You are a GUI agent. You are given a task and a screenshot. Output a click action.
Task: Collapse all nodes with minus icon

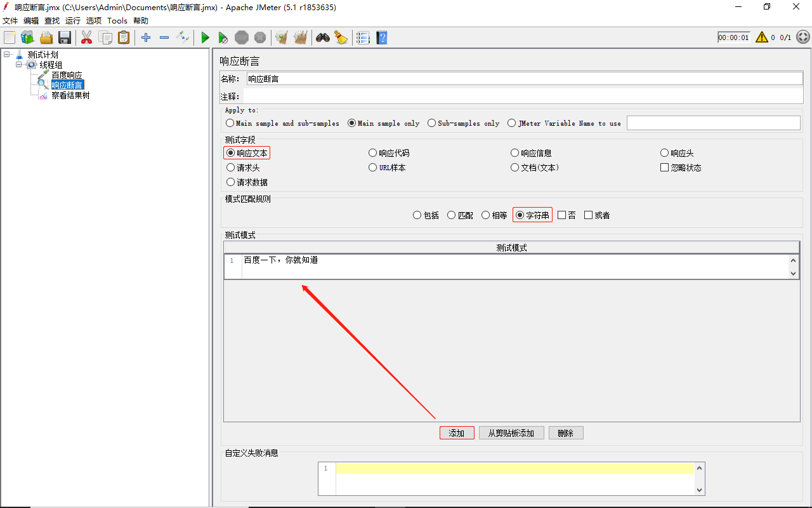(164, 37)
